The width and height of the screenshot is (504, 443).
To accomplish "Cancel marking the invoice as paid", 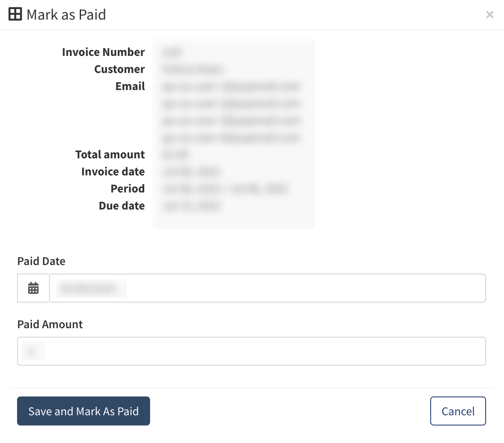I will (x=458, y=411).
